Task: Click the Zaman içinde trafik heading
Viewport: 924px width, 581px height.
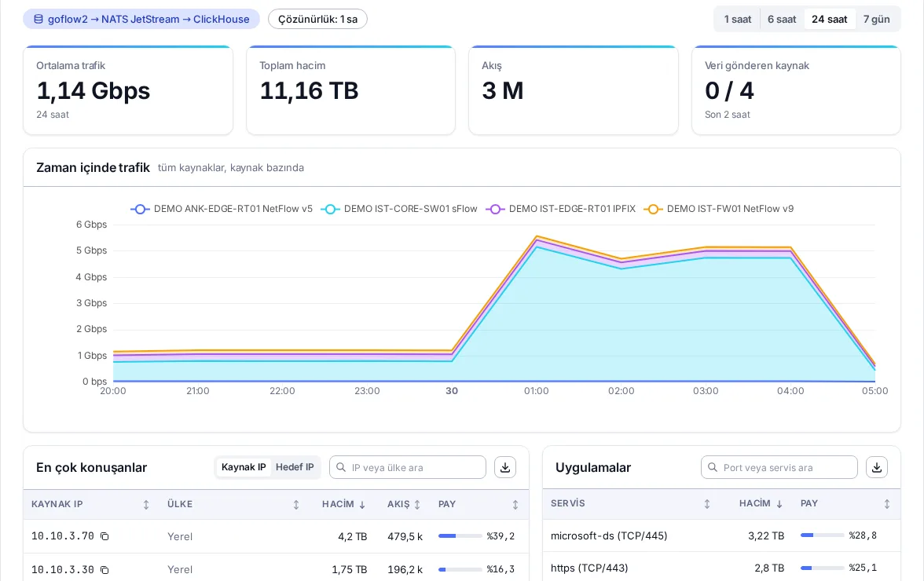Action: pyautogui.click(x=93, y=168)
